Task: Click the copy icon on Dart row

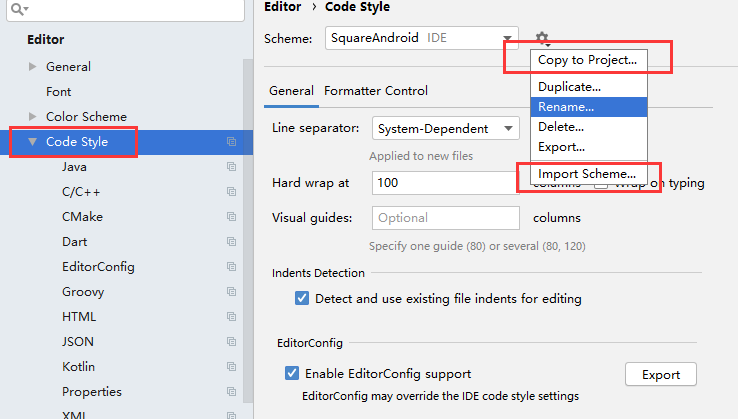Action: pyautogui.click(x=231, y=242)
